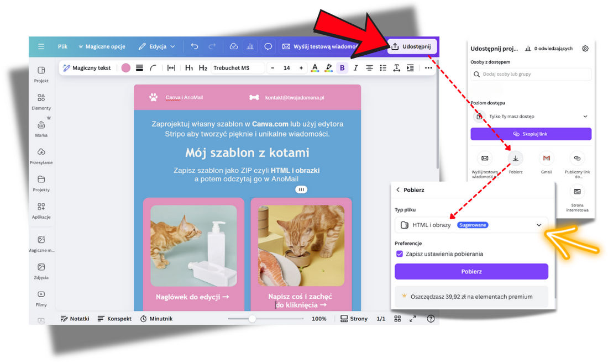Open the Edycja mode dropdown
Image resolution: width=608 pixels, height=364 pixels.
pos(156,46)
